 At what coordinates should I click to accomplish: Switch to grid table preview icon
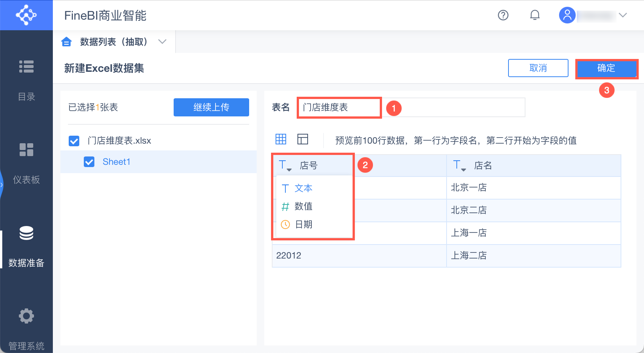point(281,139)
